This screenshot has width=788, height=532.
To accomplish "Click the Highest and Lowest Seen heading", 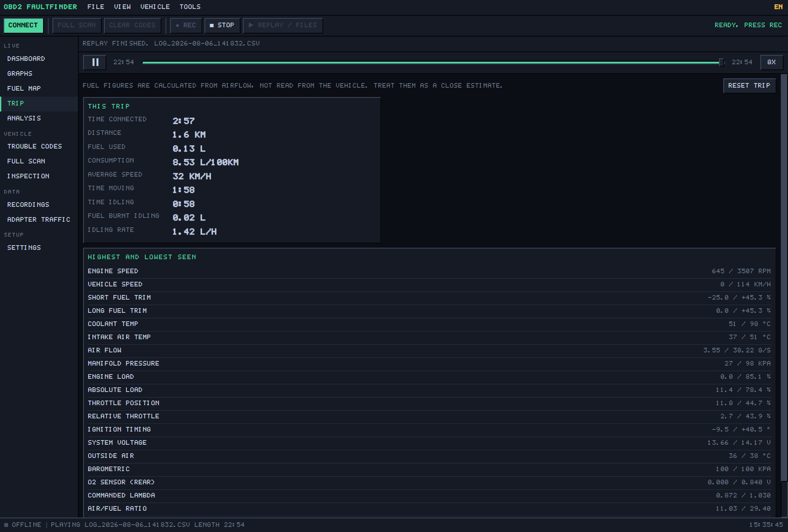I will [x=142, y=257].
